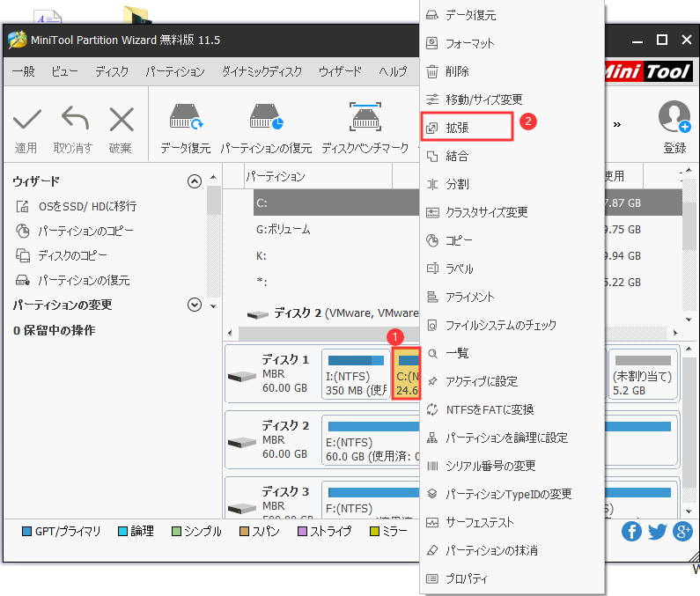
Task: Select プロパティ in the context menu
Action: click(512, 578)
